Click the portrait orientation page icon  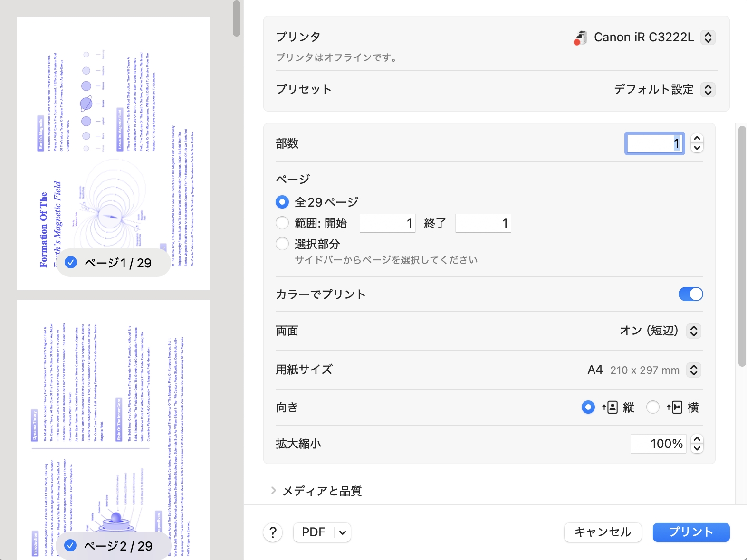tap(610, 407)
